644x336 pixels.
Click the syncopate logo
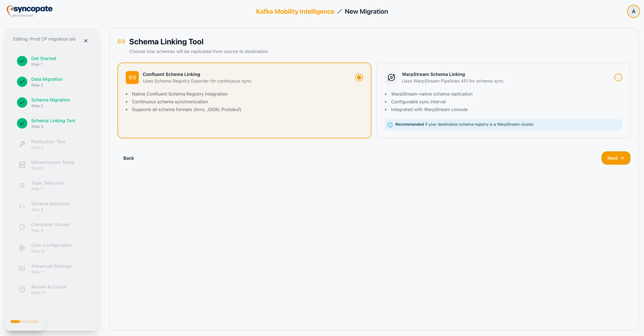(x=29, y=11)
